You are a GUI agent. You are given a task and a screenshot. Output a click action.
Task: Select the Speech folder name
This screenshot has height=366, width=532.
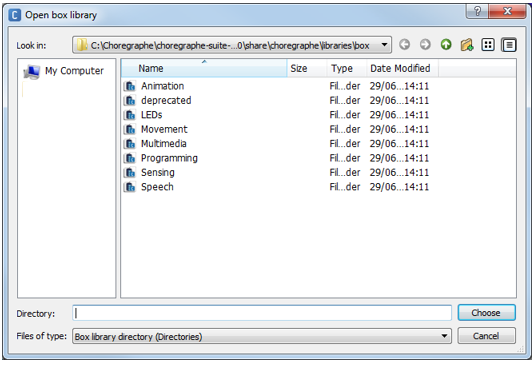(x=157, y=187)
